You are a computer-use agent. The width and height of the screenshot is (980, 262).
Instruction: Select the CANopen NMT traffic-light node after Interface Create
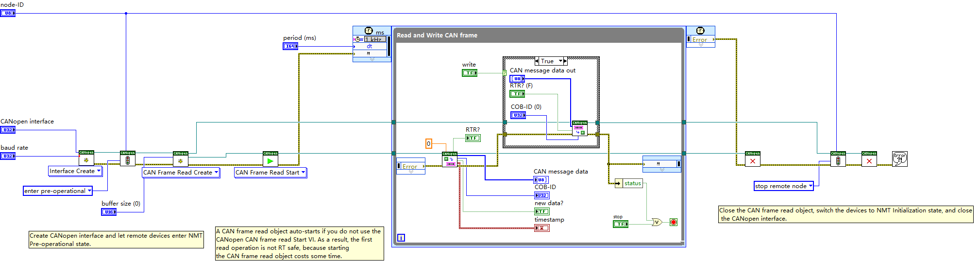click(128, 158)
